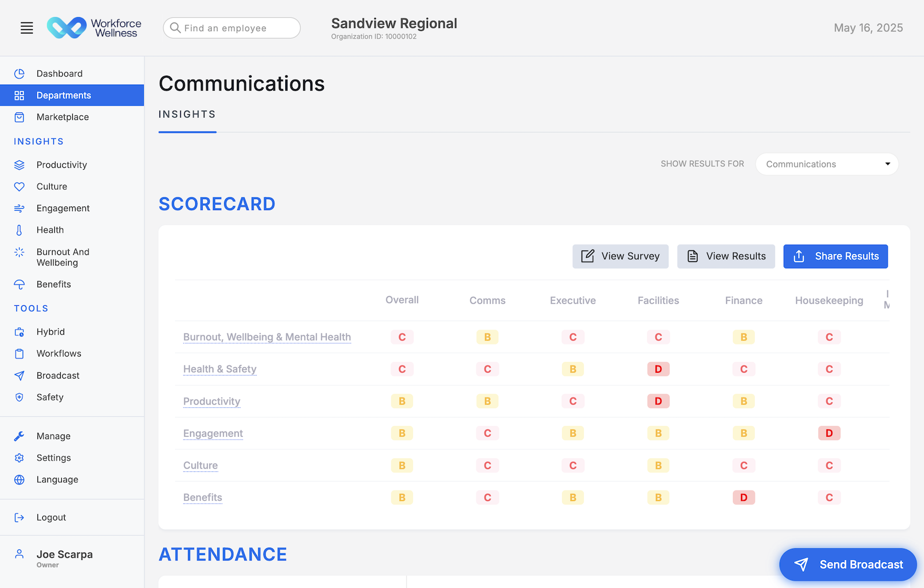Click the Dashboard pie chart icon
924x588 pixels.
[19, 74]
